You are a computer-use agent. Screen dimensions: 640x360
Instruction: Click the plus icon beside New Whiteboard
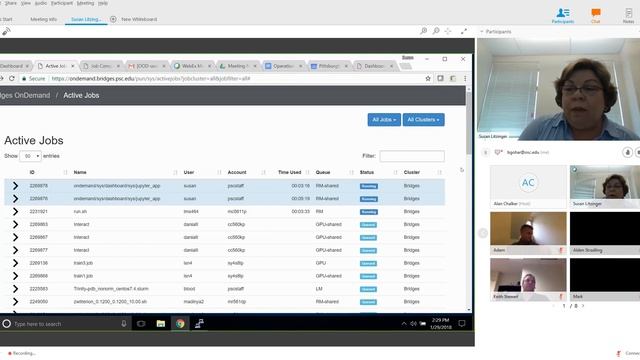click(x=113, y=19)
